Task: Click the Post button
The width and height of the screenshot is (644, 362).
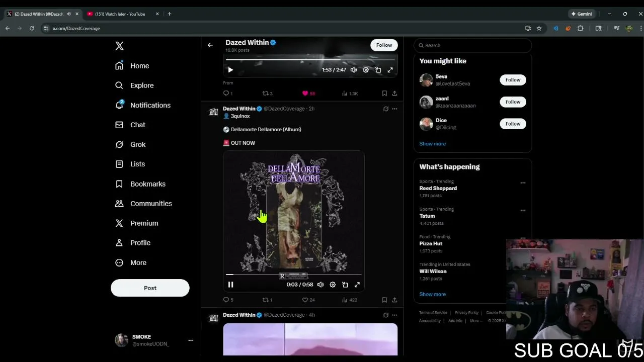Action: (150, 288)
